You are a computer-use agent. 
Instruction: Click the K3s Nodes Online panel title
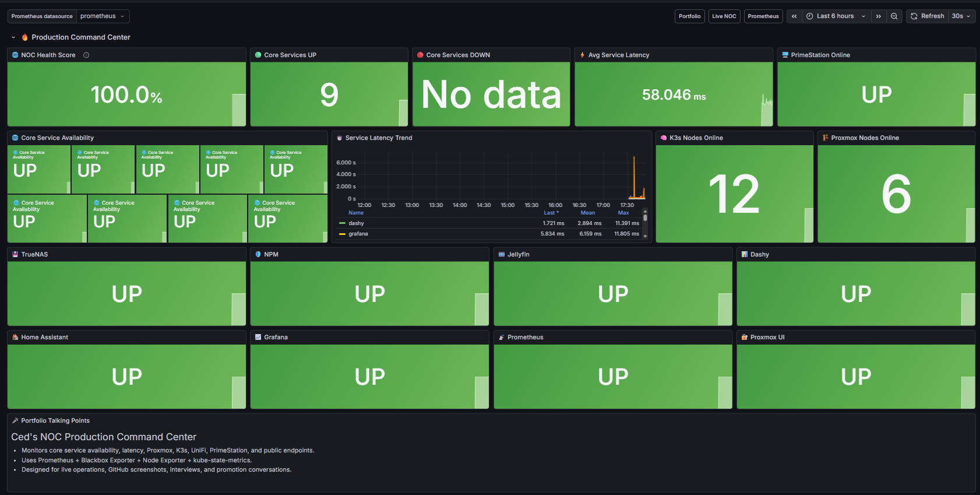coord(696,138)
